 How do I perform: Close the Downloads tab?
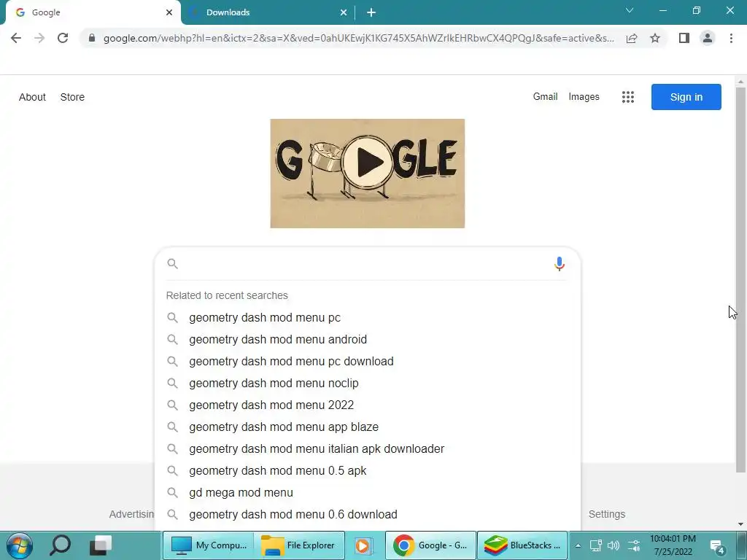(344, 12)
